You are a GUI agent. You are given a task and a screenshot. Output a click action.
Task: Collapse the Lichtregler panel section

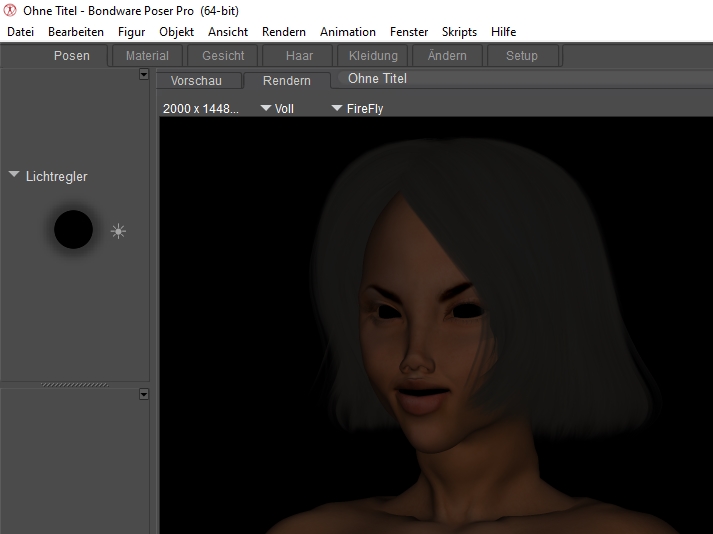coord(14,176)
